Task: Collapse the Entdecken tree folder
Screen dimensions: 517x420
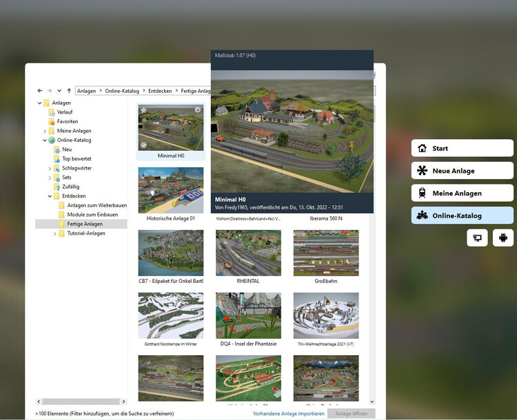Action: pos(50,196)
